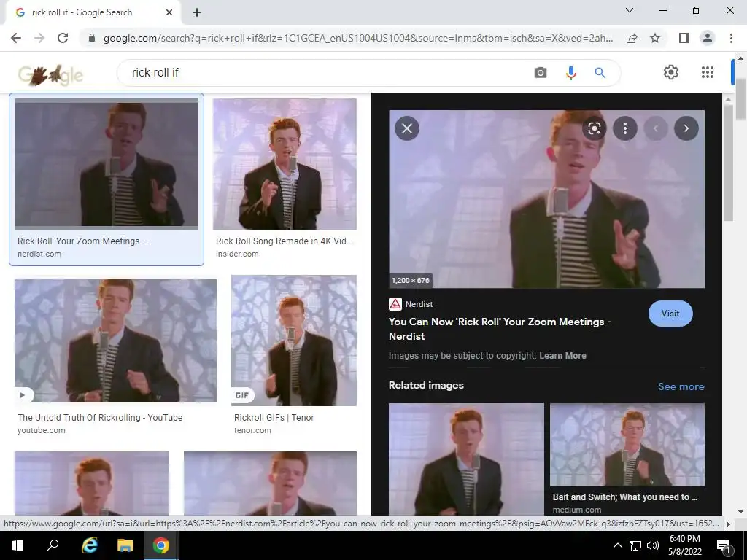The image size is (747, 560).
Task: Show hidden tray icons chevron
Action: 617,545
